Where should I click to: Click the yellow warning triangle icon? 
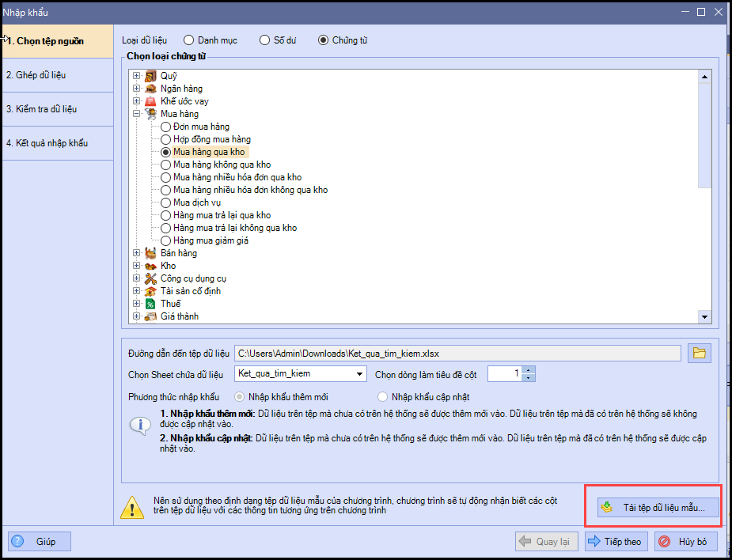click(x=132, y=507)
